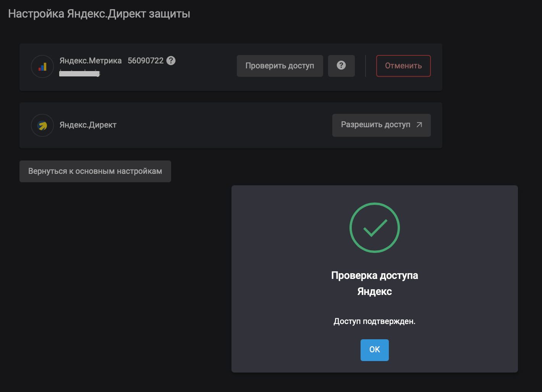Select the counter number 56090722
542x392 pixels.
coord(146,61)
